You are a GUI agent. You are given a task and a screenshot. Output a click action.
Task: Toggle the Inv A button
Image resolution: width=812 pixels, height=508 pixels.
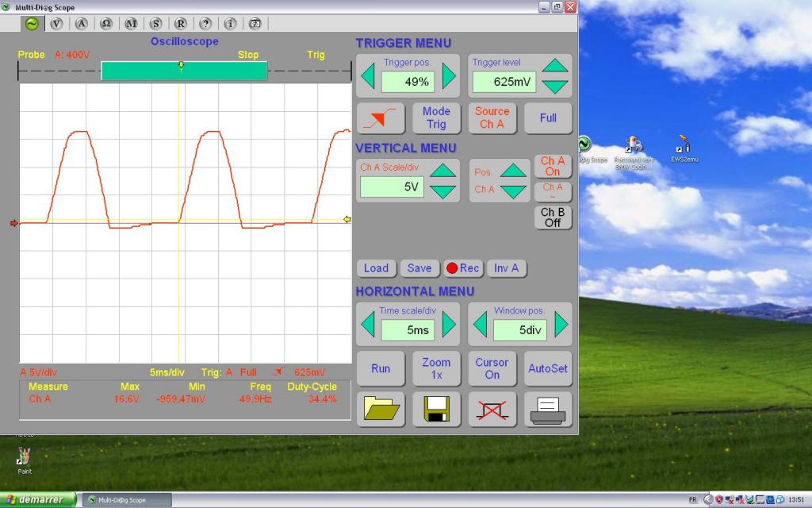click(507, 268)
